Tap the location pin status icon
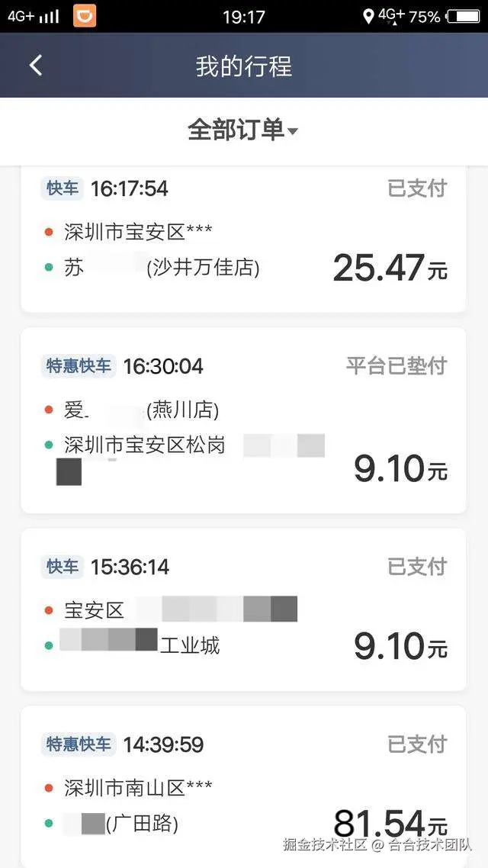The height and width of the screenshot is (868, 488). pos(368,16)
